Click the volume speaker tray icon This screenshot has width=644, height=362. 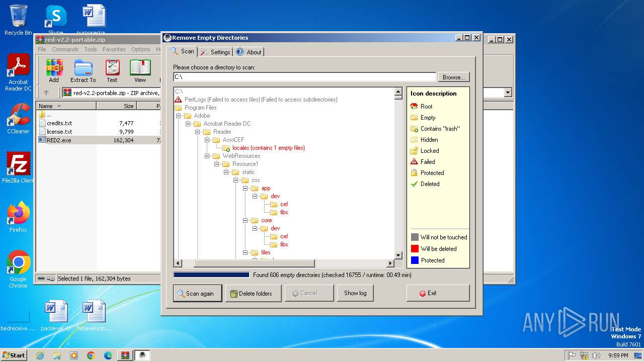click(596, 355)
